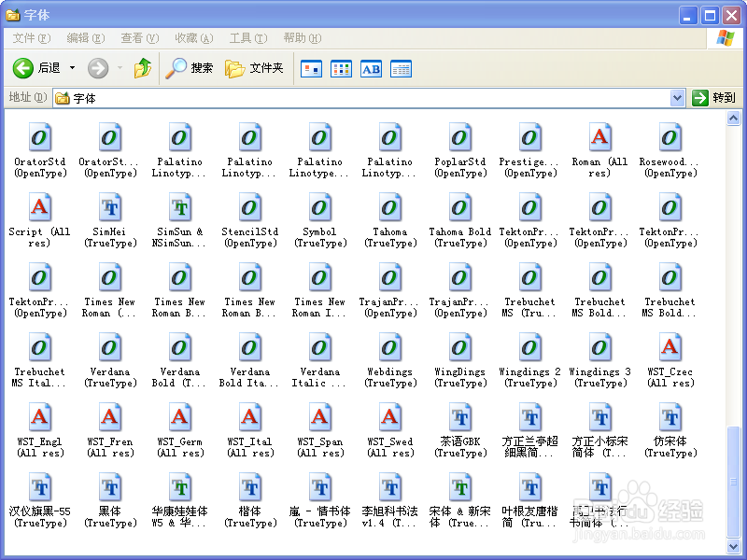The image size is (747, 560).
Task: Open the 收藏(A) menu
Action: (x=194, y=38)
